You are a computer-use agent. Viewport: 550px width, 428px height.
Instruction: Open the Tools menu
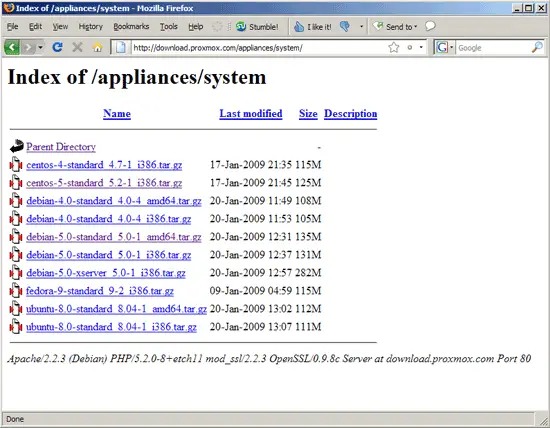169,27
